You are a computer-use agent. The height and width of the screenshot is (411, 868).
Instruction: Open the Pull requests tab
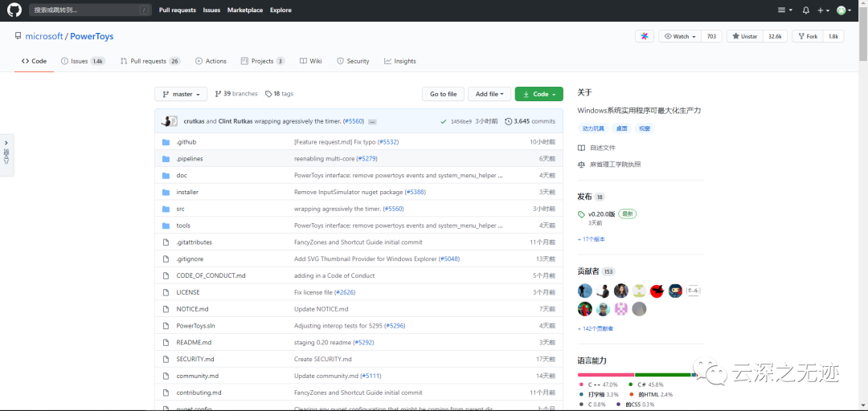pyautogui.click(x=149, y=61)
